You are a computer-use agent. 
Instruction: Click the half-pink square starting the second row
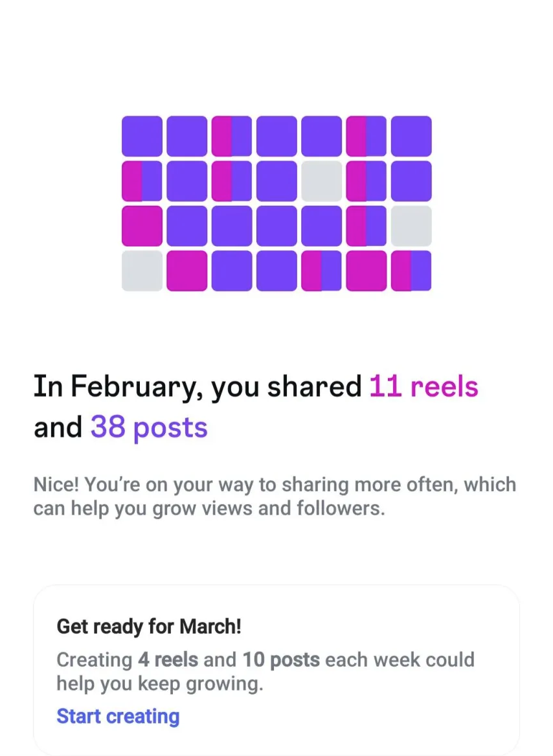pyautogui.click(x=142, y=181)
